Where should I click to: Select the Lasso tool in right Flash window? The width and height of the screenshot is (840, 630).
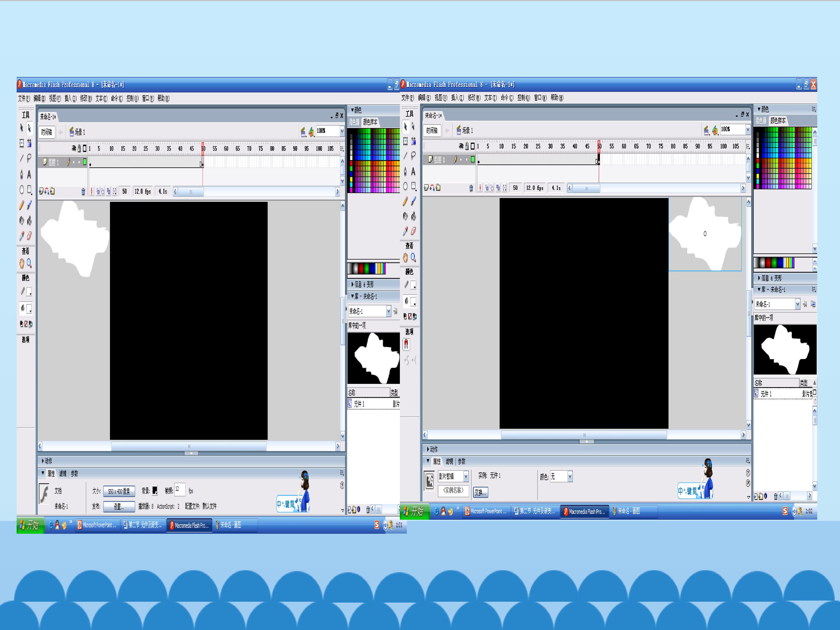point(413,156)
